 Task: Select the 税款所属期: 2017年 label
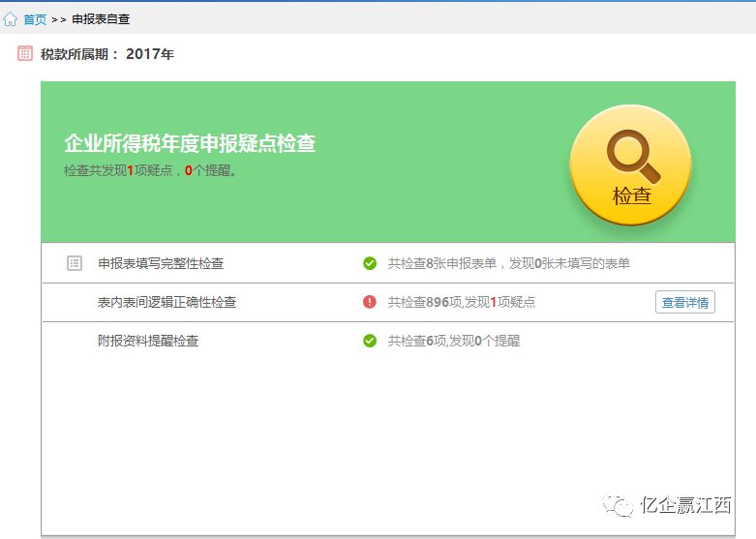coord(107,54)
